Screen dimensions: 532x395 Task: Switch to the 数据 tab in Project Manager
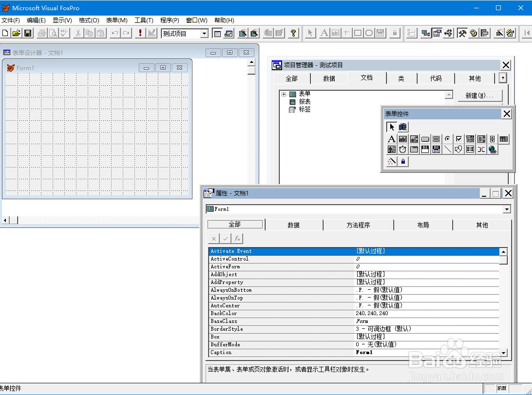[x=329, y=78]
